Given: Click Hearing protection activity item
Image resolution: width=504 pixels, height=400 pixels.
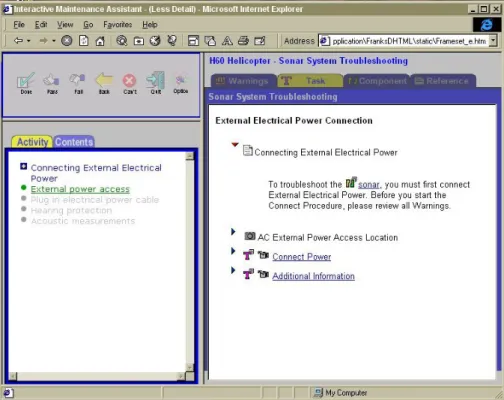Looking at the screenshot, I should point(71,211).
